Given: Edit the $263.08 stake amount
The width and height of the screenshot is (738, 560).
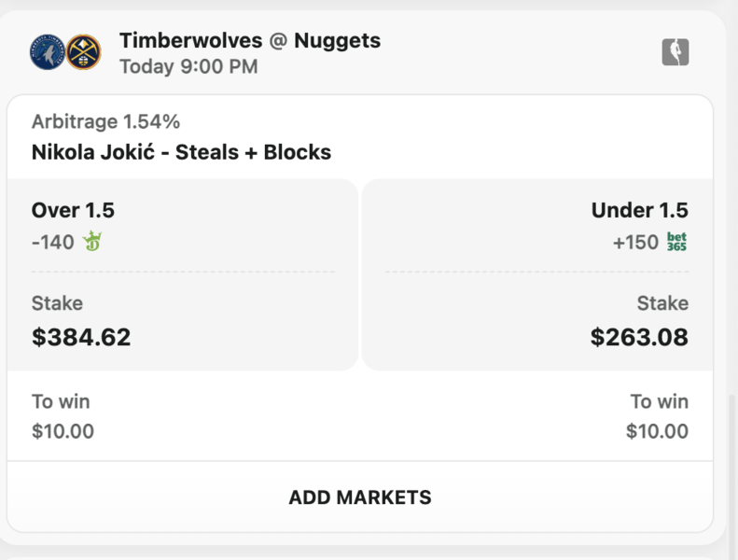Looking at the screenshot, I should pos(639,337).
